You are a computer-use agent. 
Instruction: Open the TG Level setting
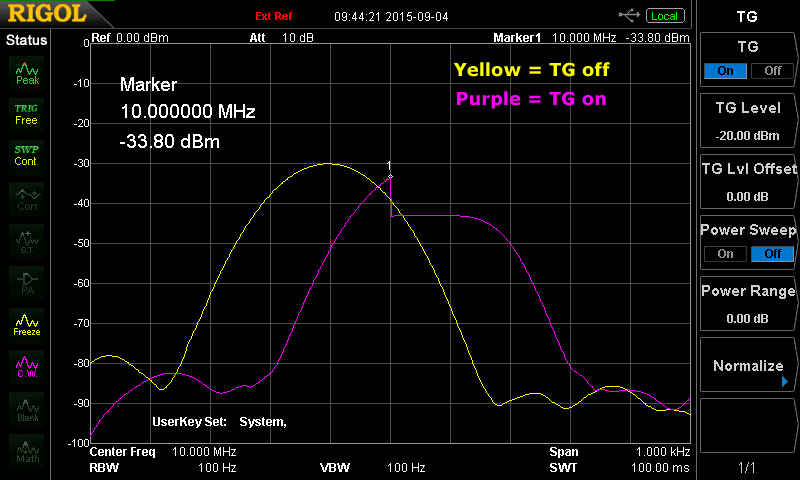point(747,121)
